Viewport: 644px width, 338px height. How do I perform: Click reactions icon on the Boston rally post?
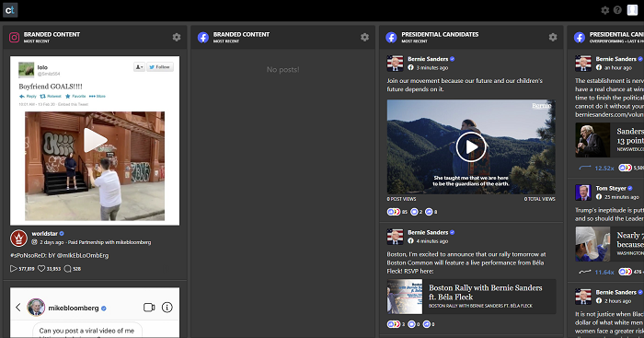tap(393, 324)
